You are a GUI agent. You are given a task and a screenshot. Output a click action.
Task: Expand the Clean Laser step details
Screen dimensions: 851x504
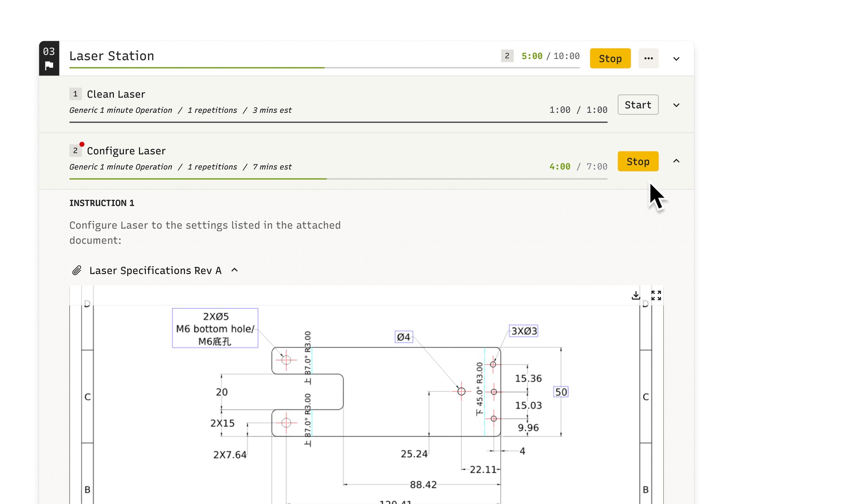676,105
